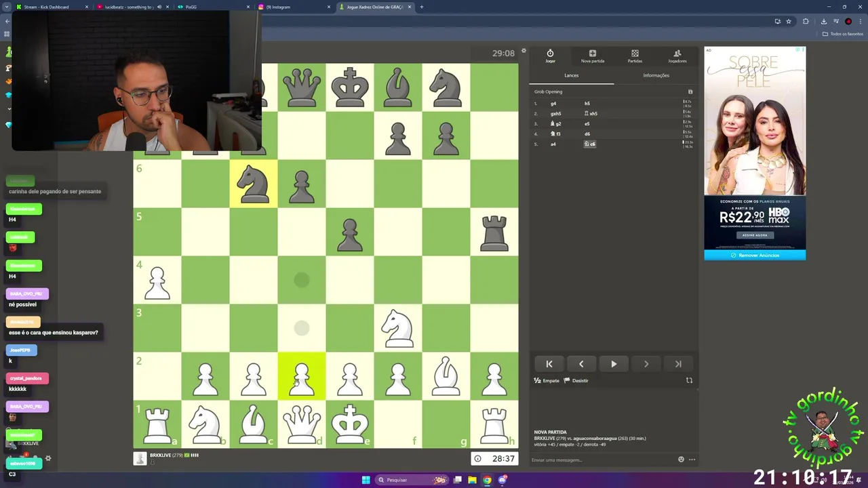Select the white pawn on a4
868x488 pixels.
(x=157, y=280)
